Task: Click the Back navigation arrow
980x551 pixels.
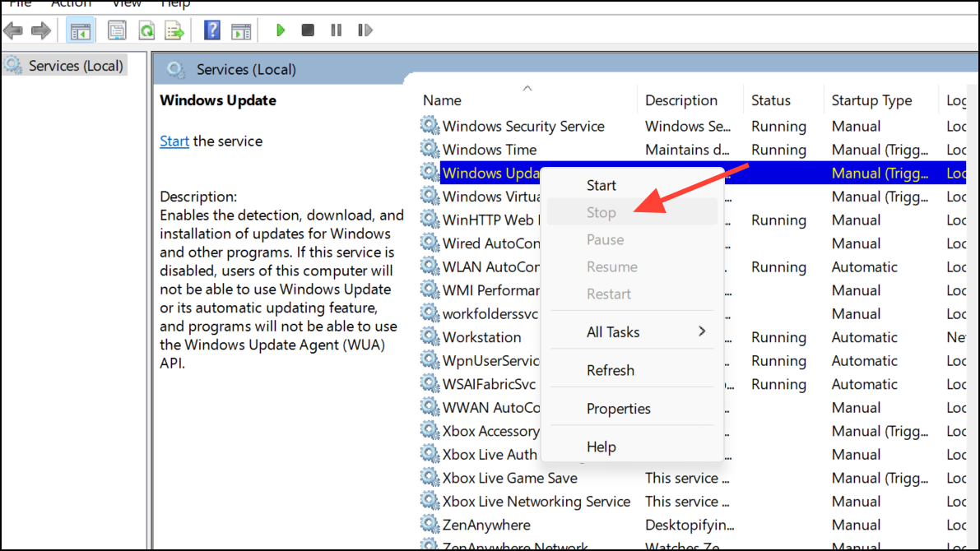Action: pos(14,30)
